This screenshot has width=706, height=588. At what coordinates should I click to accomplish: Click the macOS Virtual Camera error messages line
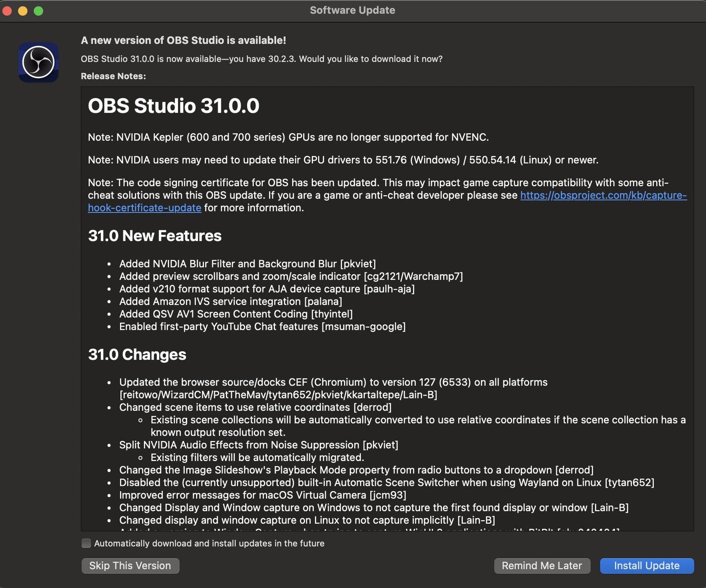tap(262, 495)
